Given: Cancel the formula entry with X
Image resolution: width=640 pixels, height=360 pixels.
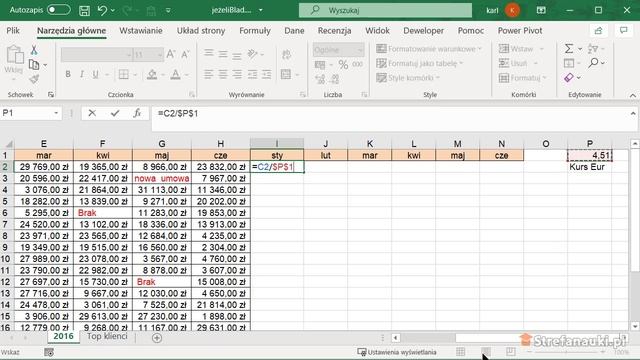Looking at the screenshot, I should click(92, 113).
